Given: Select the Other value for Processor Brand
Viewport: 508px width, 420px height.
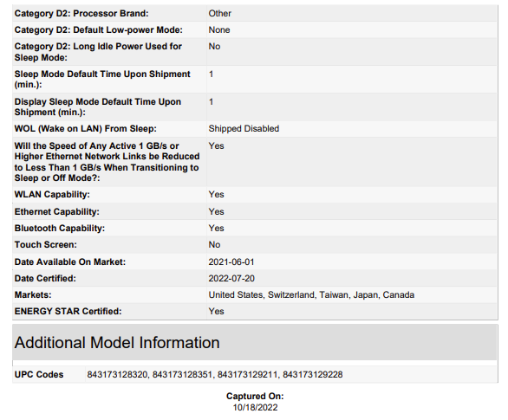Looking at the screenshot, I should [x=220, y=13].
